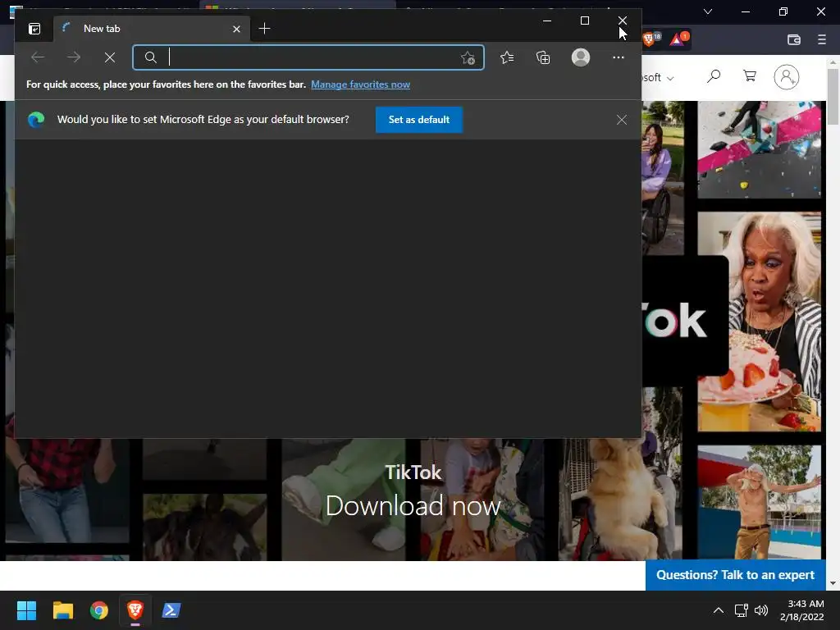
Task: Switch to Brave on taskbar
Action: tap(135, 610)
